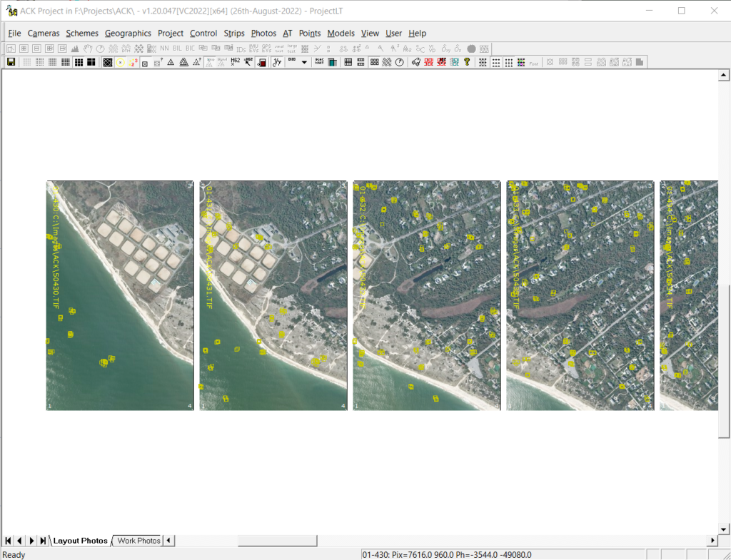The height and width of the screenshot is (560, 731).
Task: Select photo thumbnail 01-432
Action: [x=427, y=295]
